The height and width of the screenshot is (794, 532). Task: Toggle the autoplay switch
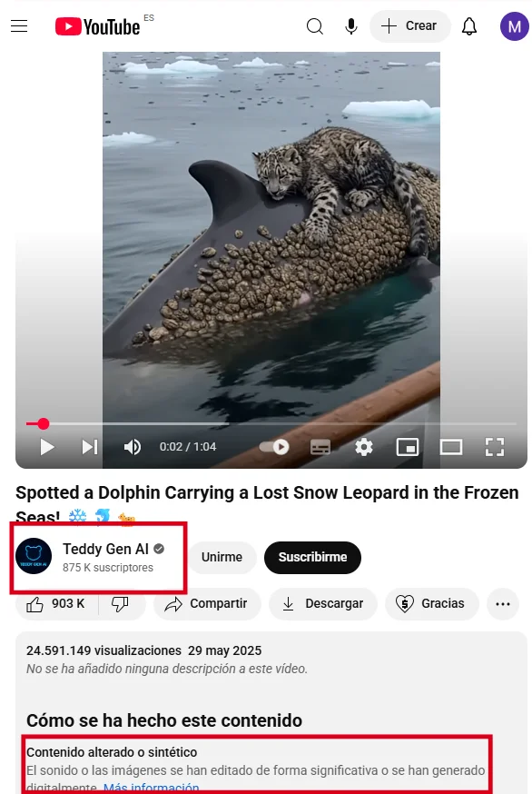(x=274, y=447)
